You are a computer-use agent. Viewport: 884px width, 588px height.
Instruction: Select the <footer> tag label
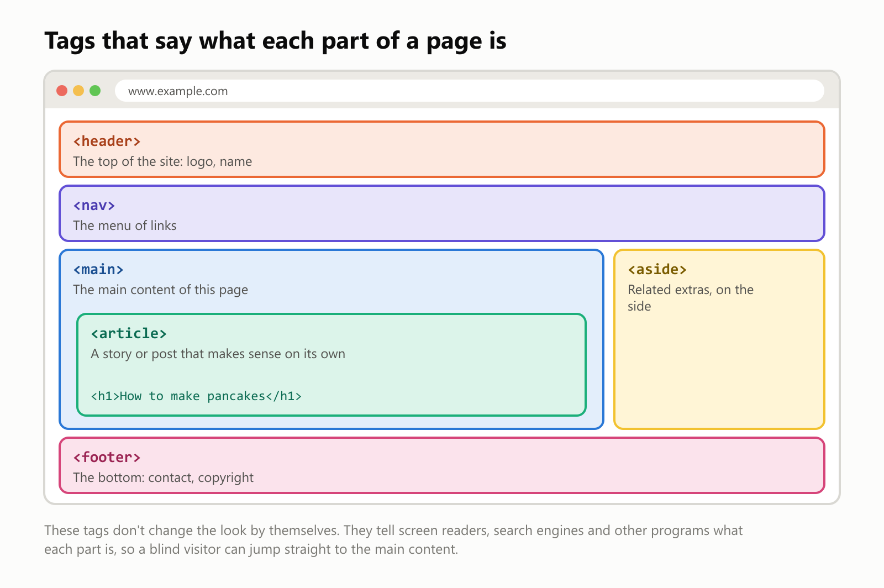coord(107,457)
